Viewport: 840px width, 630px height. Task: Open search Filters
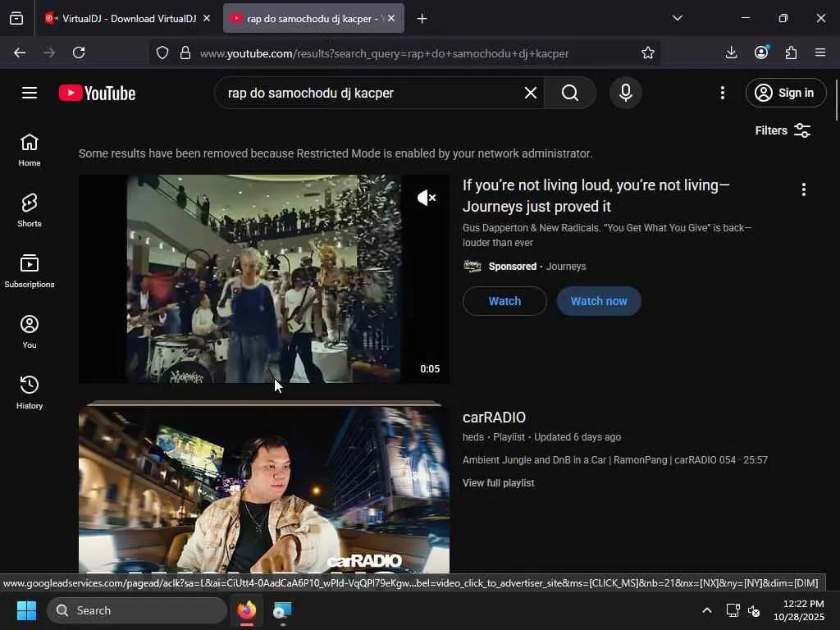[x=783, y=130]
